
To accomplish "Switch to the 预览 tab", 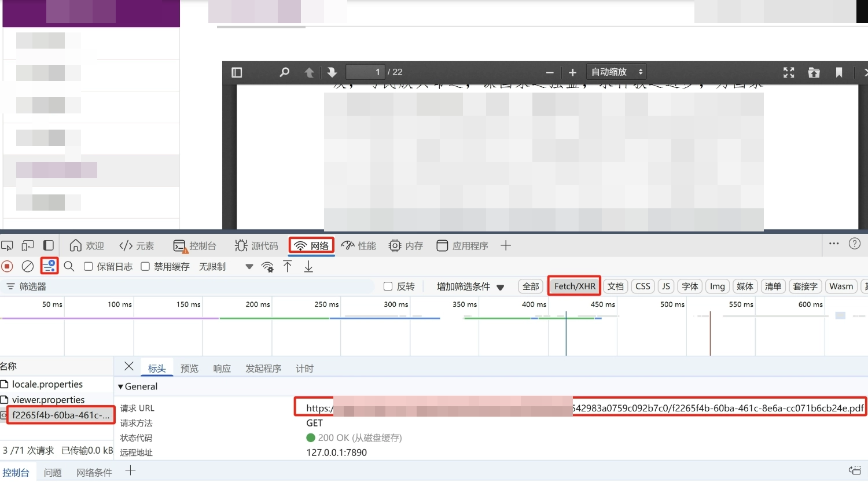I will [x=189, y=368].
